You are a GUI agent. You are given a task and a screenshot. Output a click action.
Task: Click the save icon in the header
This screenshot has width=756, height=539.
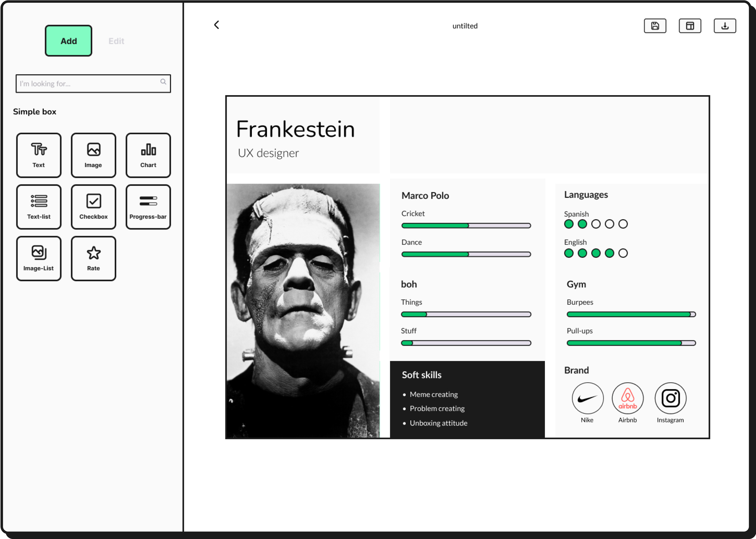[x=655, y=26]
